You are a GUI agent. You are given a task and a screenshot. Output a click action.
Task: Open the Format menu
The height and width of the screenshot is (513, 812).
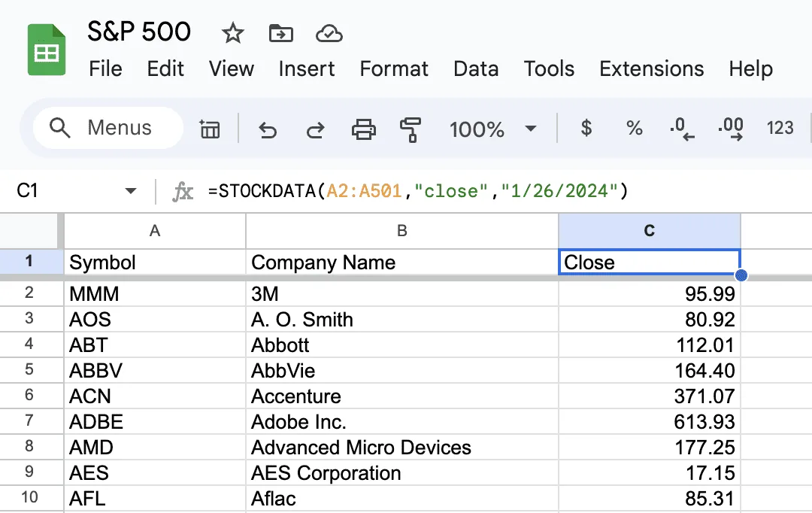point(394,68)
